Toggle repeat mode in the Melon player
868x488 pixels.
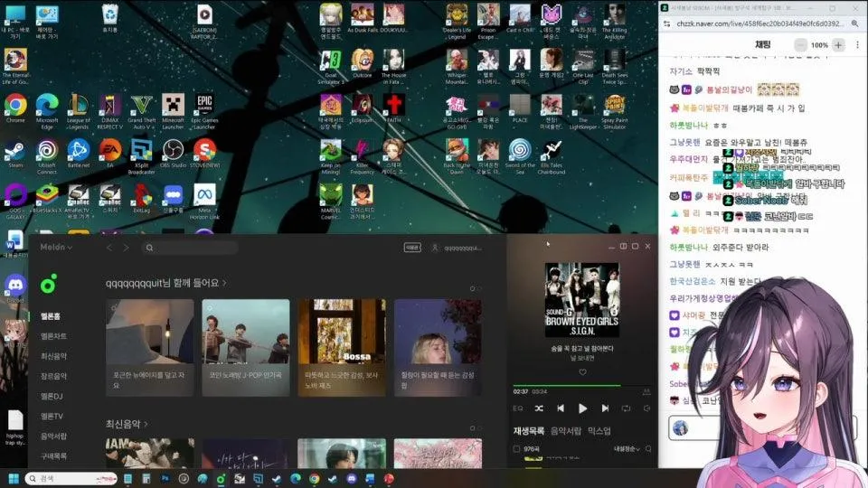[625, 408]
